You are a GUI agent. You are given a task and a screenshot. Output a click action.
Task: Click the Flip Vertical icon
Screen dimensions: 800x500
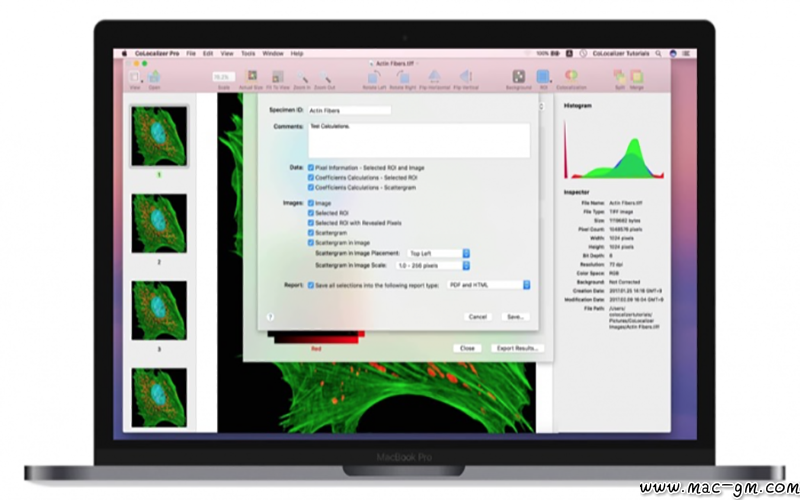[465, 77]
